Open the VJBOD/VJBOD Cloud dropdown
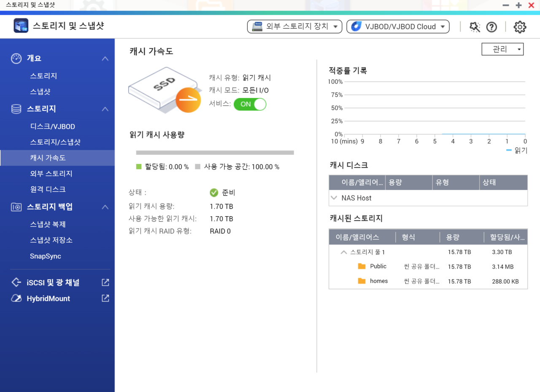The height and width of the screenshot is (392, 540). tap(397, 26)
